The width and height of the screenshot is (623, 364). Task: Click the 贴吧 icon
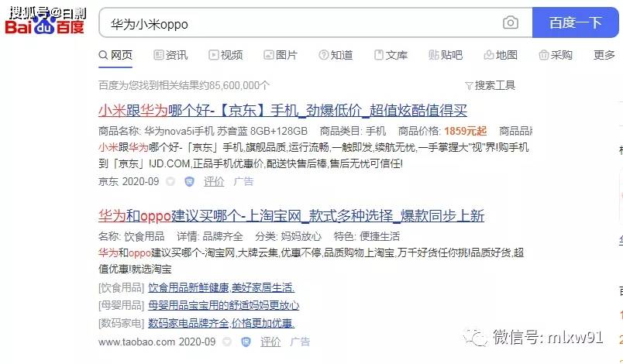pos(433,55)
